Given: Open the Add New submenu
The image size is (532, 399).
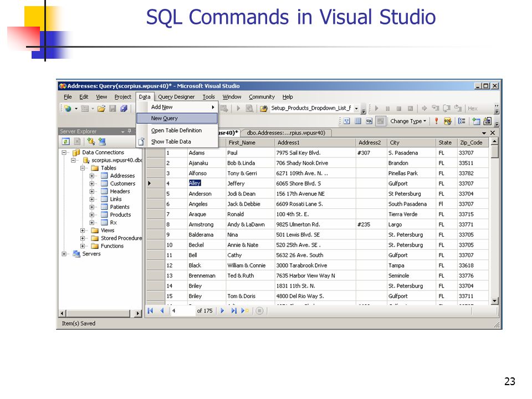Looking at the screenshot, I should pos(177,107).
